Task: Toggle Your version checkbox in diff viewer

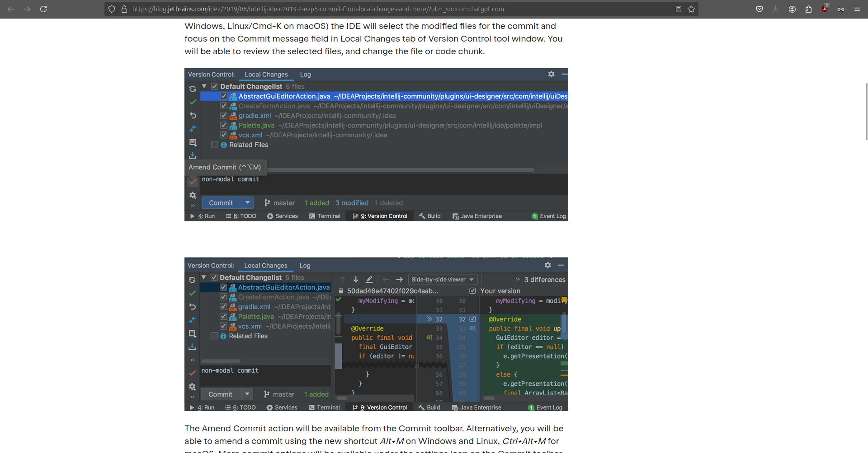Action: [x=472, y=291]
